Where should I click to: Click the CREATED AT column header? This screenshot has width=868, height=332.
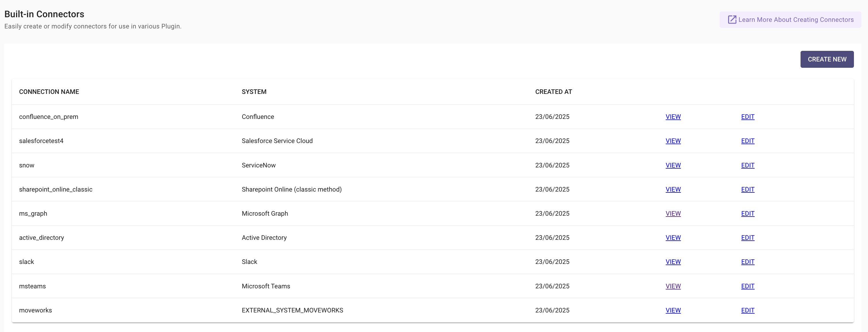point(553,92)
